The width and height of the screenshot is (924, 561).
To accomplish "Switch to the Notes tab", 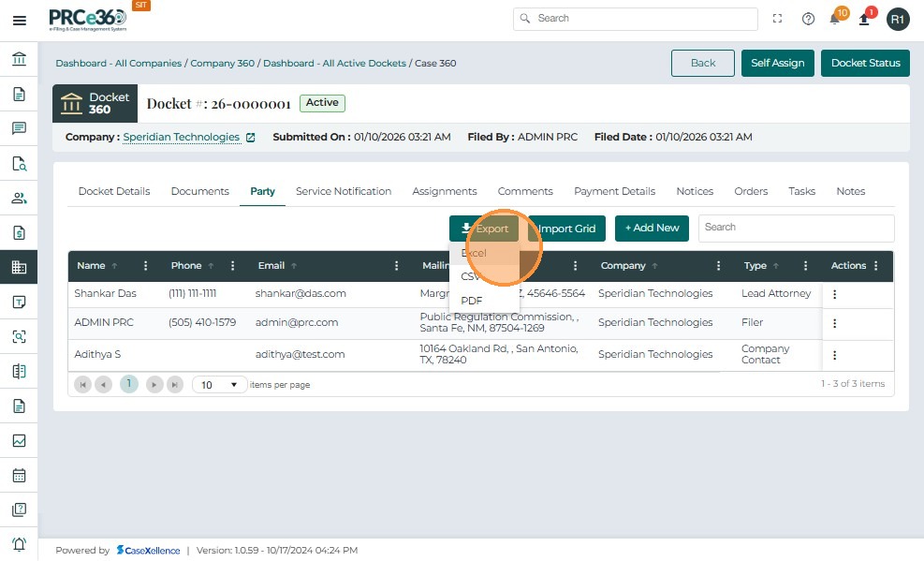I will pyautogui.click(x=851, y=191).
